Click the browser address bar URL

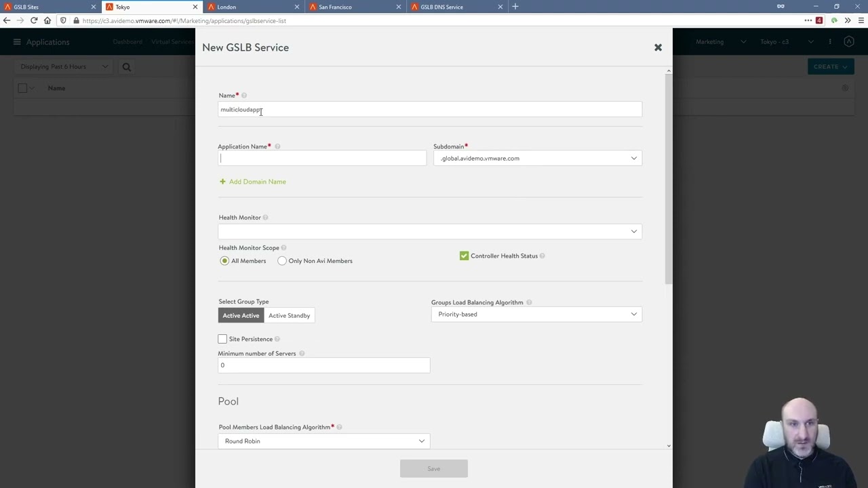click(x=184, y=20)
